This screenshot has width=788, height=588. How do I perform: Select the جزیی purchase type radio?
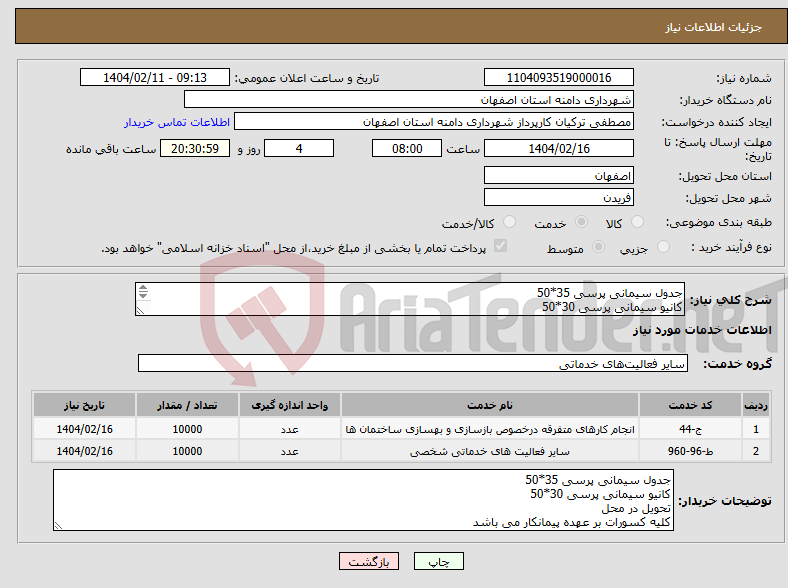(x=663, y=246)
